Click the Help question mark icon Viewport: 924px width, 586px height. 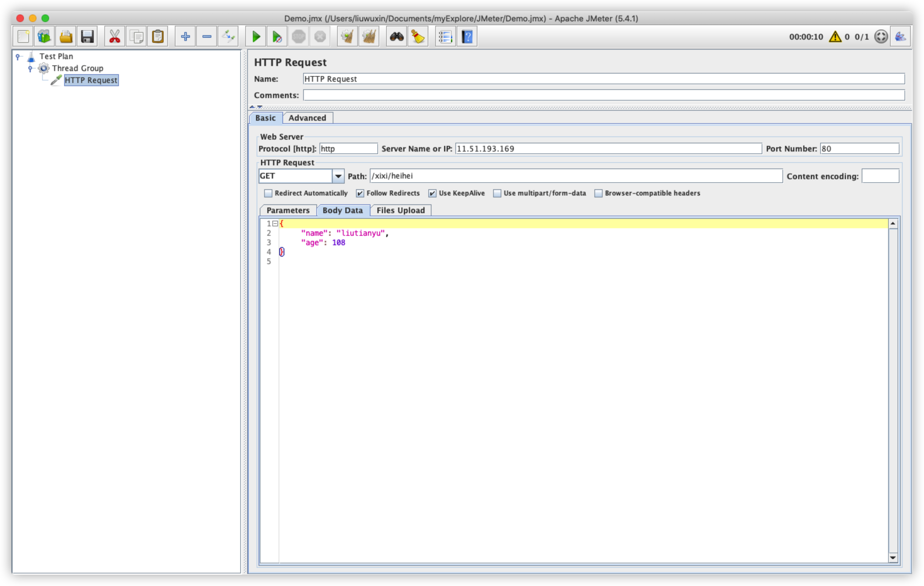[x=467, y=37]
